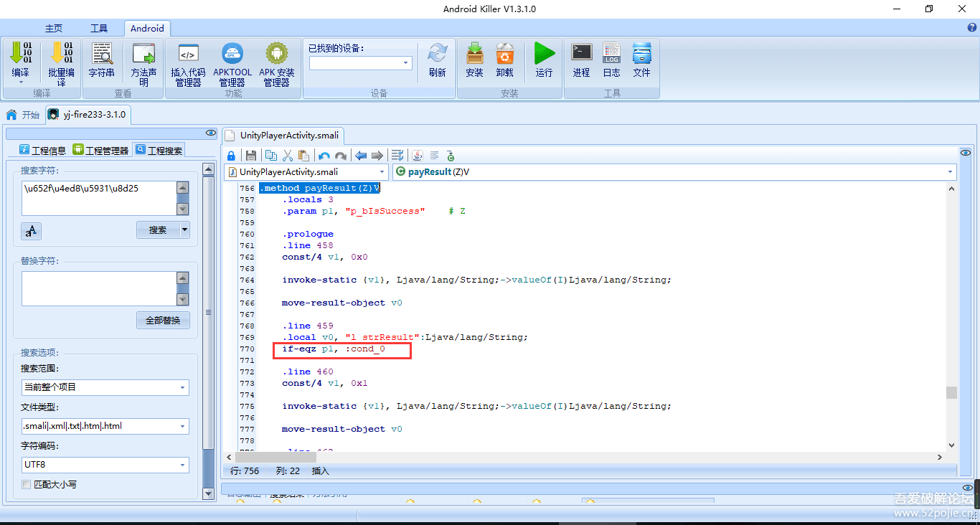Click the undo arrow icon
The image size is (980, 525).
[x=324, y=156]
